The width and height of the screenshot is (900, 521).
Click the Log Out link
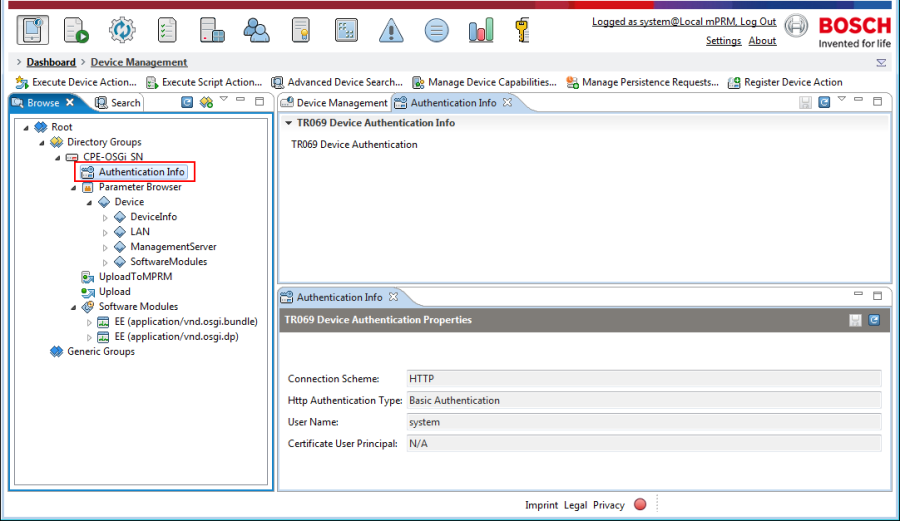point(758,21)
